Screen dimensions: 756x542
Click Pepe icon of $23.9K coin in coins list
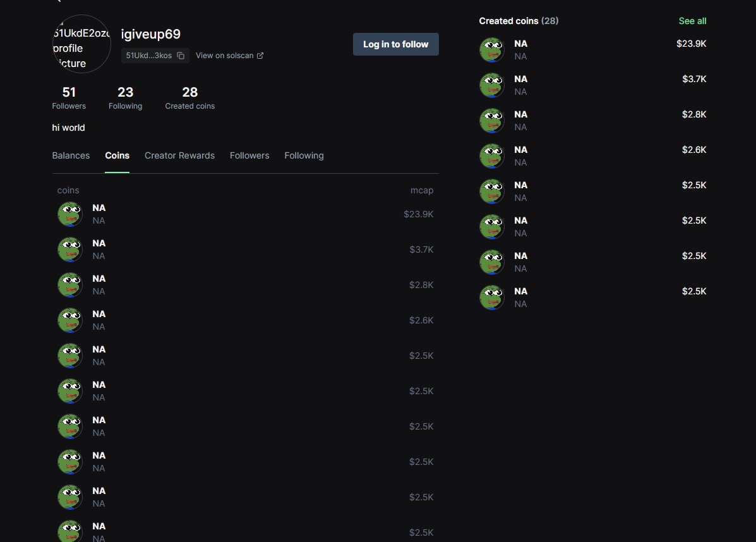(x=70, y=214)
